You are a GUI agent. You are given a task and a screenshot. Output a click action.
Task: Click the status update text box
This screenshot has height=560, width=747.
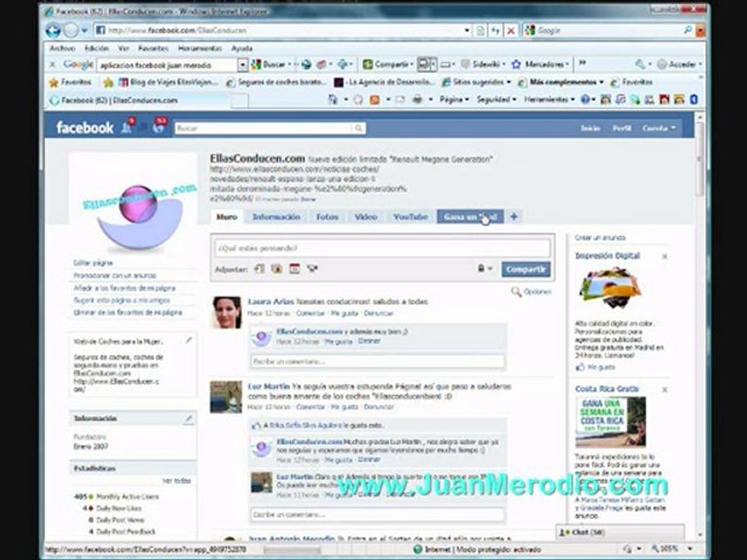point(382,248)
